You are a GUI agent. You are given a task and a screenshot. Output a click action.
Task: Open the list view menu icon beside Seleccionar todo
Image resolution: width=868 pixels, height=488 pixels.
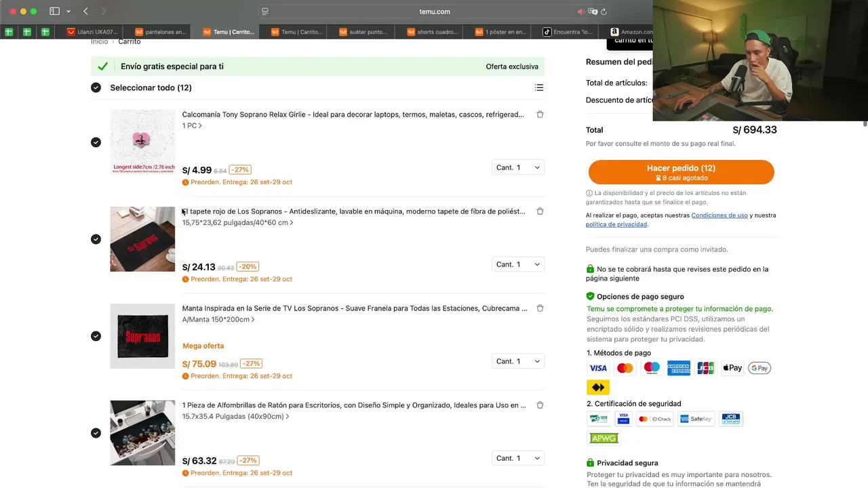tap(539, 87)
